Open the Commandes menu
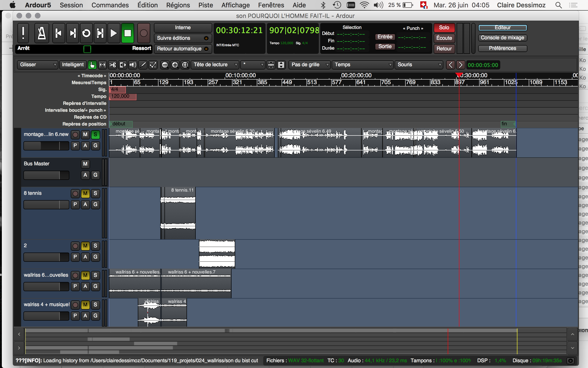Viewport: 588px width, 368px height. click(x=110, y=5)
